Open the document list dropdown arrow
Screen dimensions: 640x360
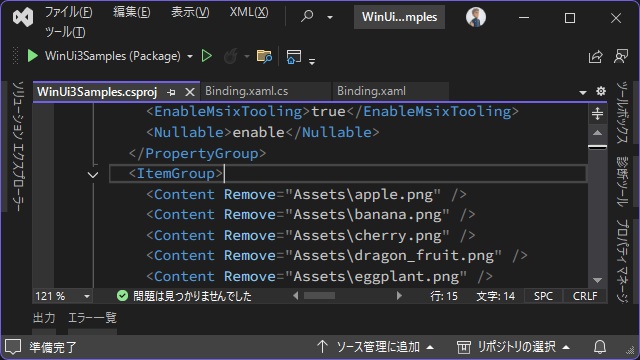pos(583,93)
